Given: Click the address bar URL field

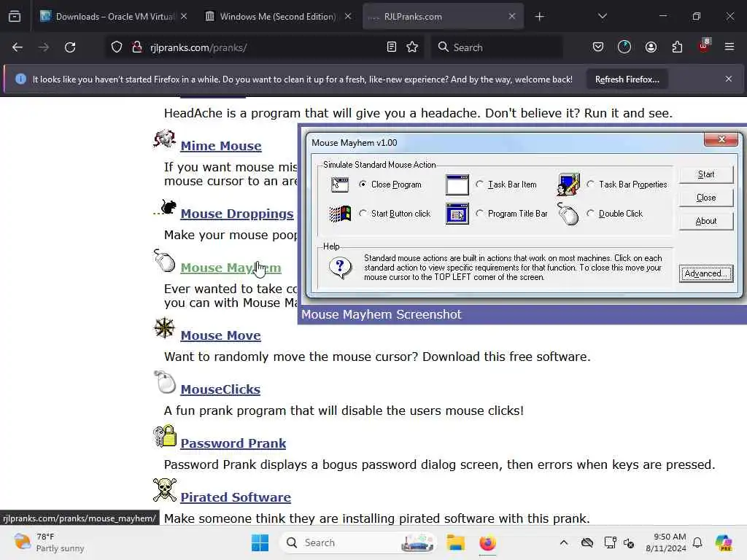Looking at the screenshot, I should tap(264, 47).
